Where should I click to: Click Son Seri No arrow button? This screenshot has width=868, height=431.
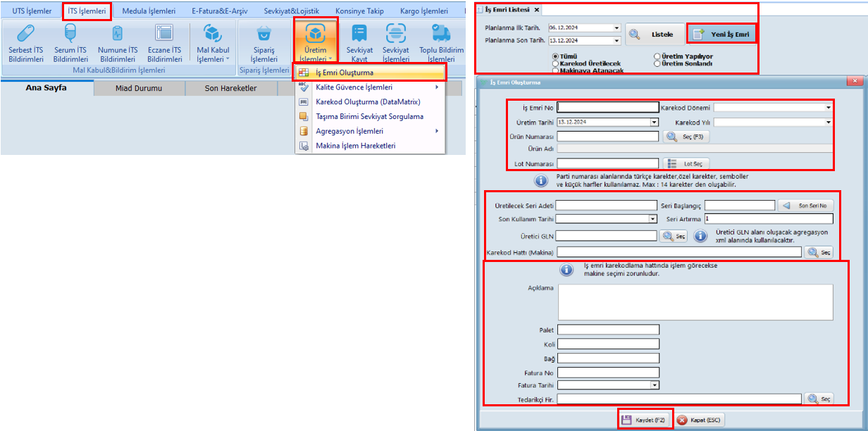[805, 205]
